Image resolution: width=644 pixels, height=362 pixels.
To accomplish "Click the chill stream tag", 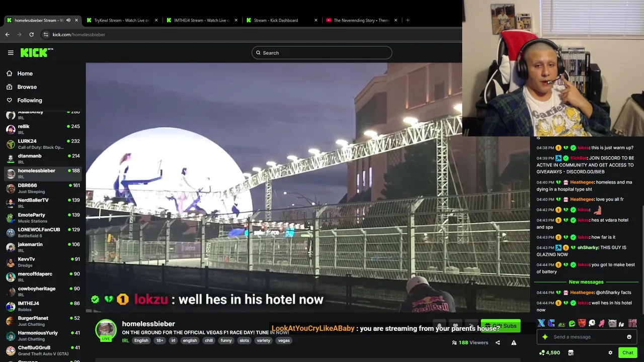I will [209, 340].
